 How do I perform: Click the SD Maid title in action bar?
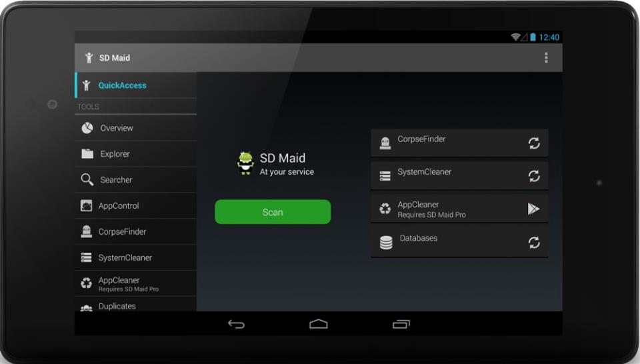[x=115, y=58]
